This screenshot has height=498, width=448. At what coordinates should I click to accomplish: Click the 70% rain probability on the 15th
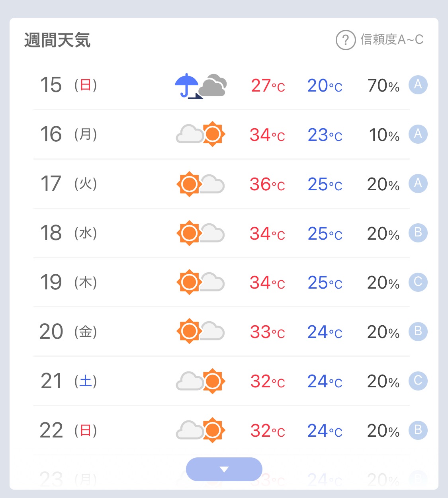tap(383, 86)
